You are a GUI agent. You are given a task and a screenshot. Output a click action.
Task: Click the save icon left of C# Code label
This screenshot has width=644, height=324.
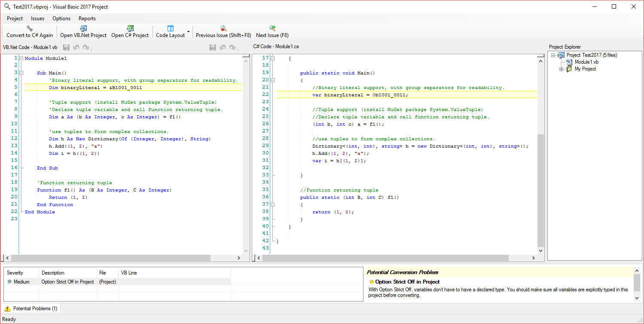tap(213, 47)
